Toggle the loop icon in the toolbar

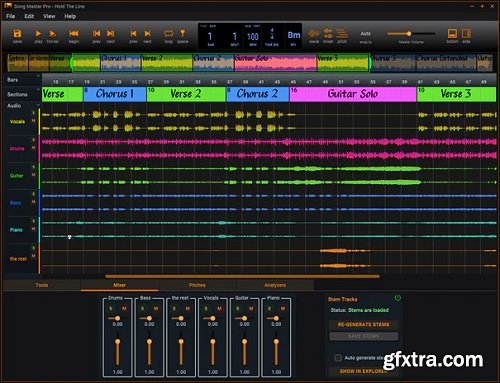click(169, 34)
